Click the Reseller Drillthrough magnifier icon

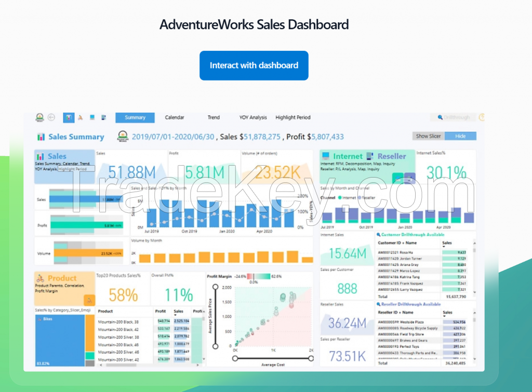[x=379, y=304]
